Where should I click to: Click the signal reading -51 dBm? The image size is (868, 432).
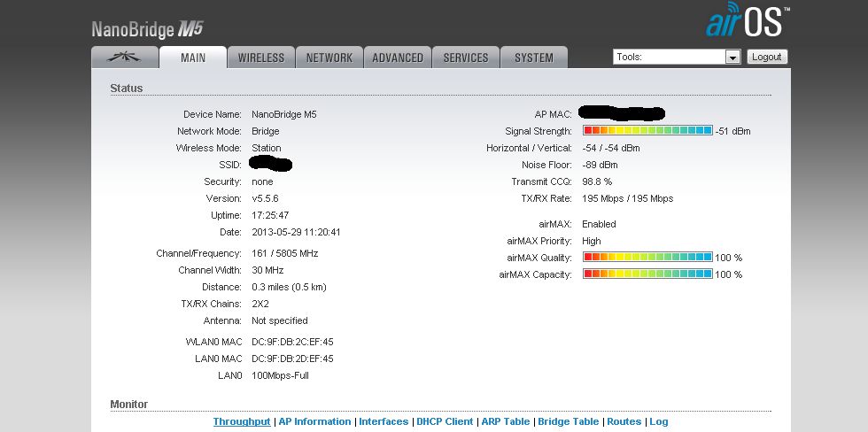coord(733,131)
